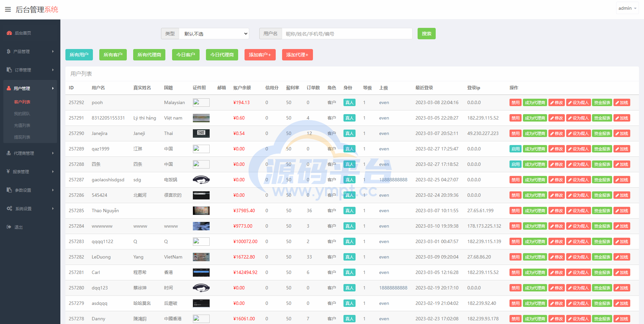
Task: Click 真人 identity badge for user 545424
Action: (x=349, y=195)
